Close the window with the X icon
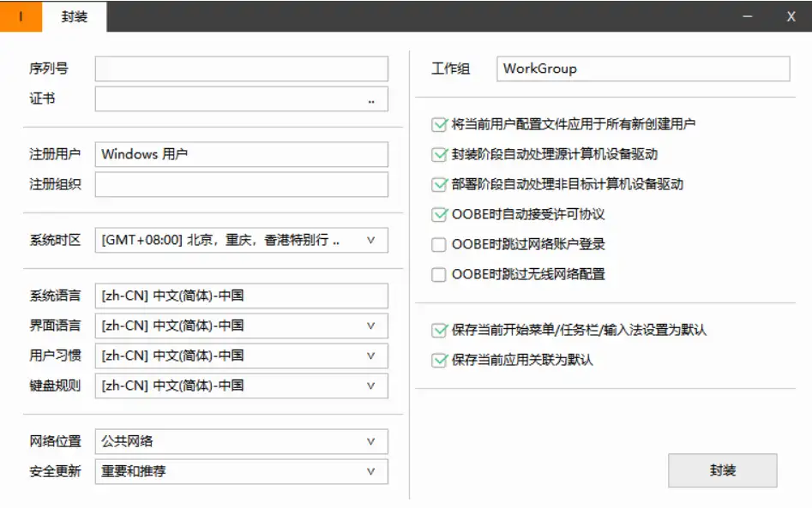Viewport: 812px width, 508px height. click(x=791, y=17)
